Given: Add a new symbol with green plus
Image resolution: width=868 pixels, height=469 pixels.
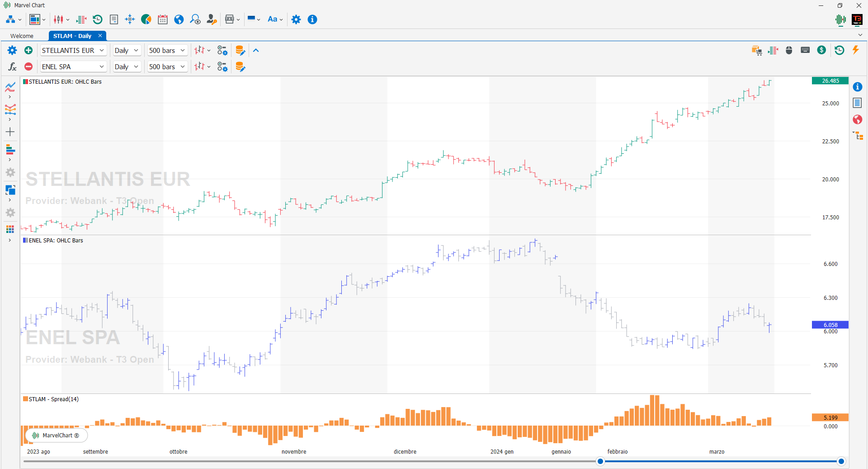Looking at the screenshot, I should (28, 50).
